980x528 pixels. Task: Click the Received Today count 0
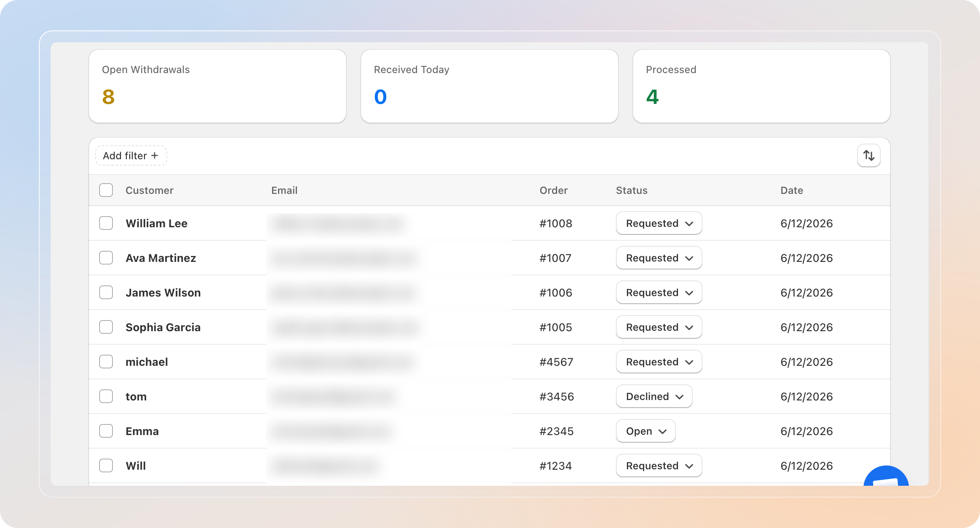click(x=380, y=97)
